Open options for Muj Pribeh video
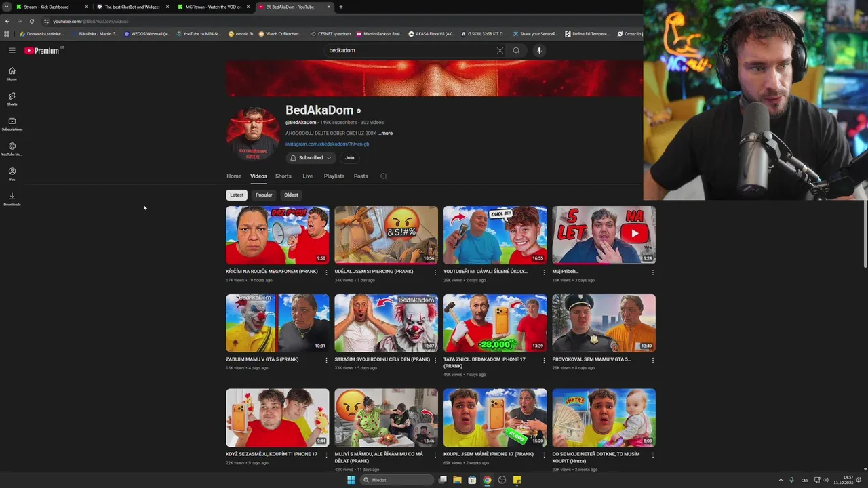 [x=652, y=272]
